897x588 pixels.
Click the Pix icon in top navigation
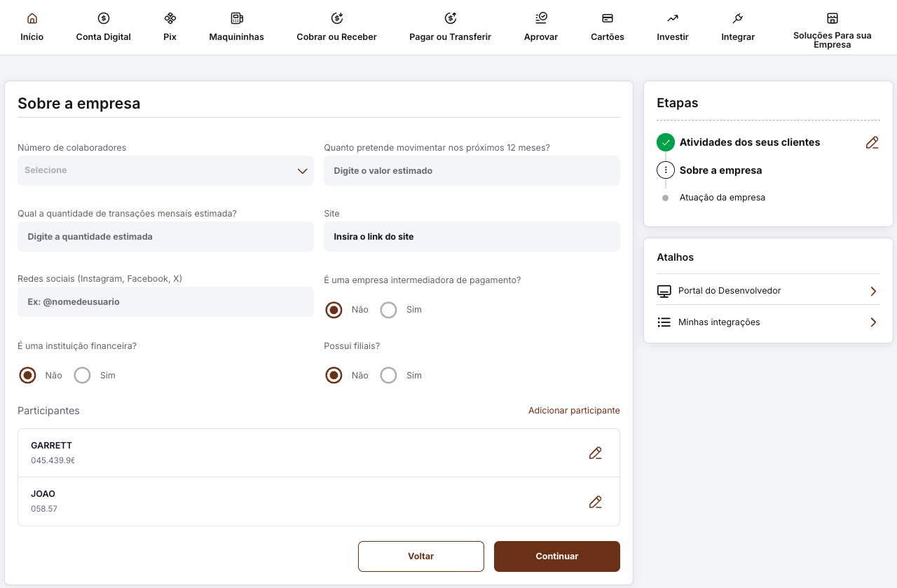click(x=170, y=18)
